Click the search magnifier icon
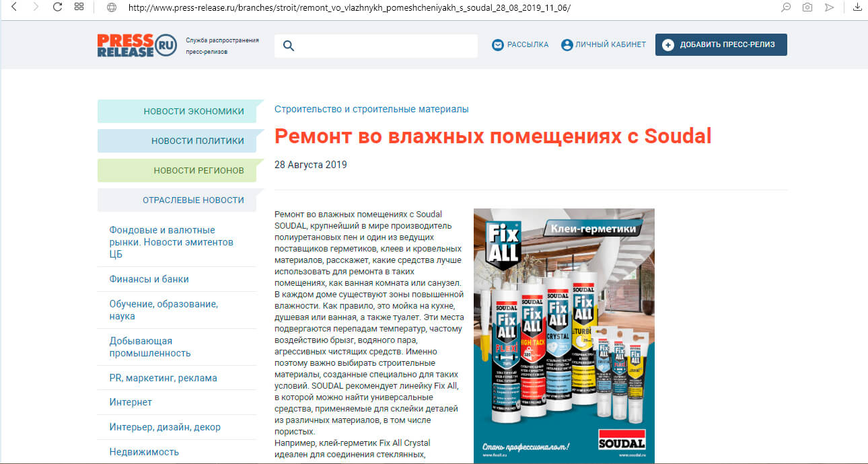 289,46
